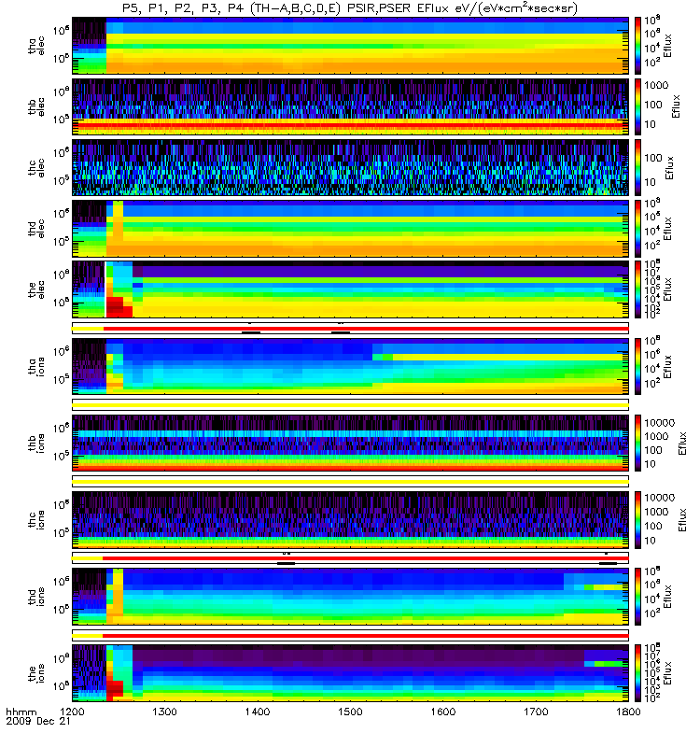
Task: Click the thc ions spectrogram panel
Action: click(x=351, y=520)
